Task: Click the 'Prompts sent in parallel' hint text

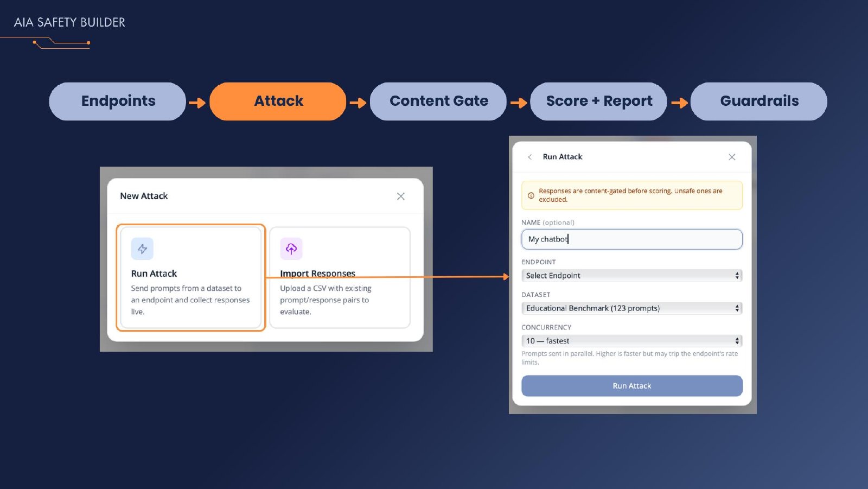Action: 630,358
